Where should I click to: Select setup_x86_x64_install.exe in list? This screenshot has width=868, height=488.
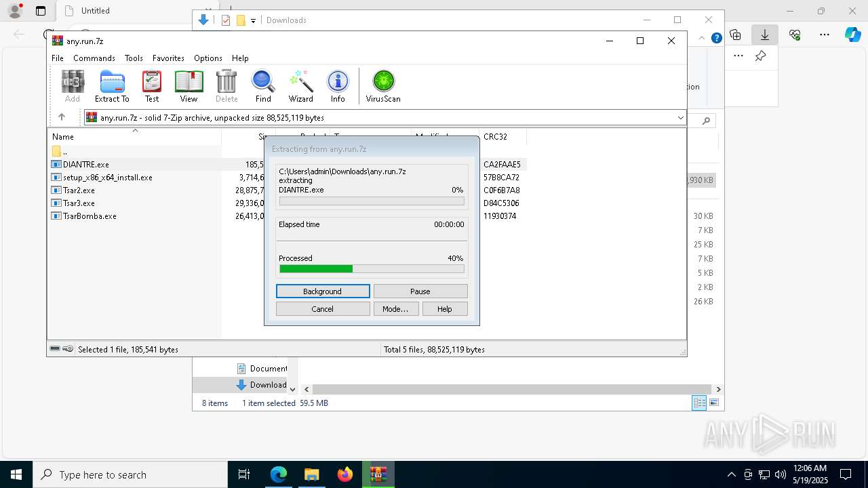[108, 177]
